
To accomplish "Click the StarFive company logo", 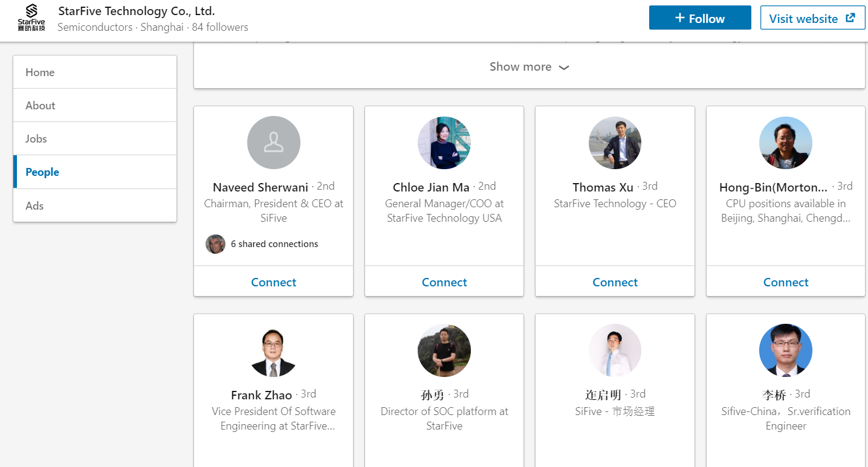I will (31, 18).
